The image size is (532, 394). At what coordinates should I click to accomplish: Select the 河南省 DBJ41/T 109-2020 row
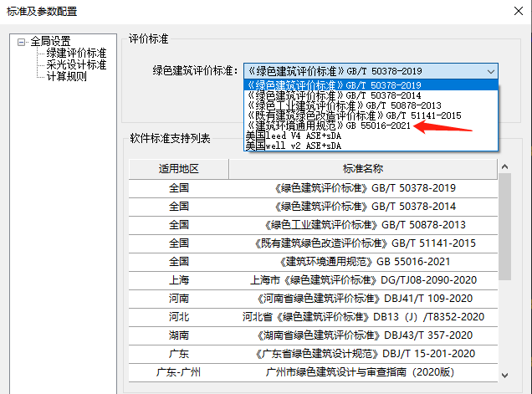click(x=313, y=299)
